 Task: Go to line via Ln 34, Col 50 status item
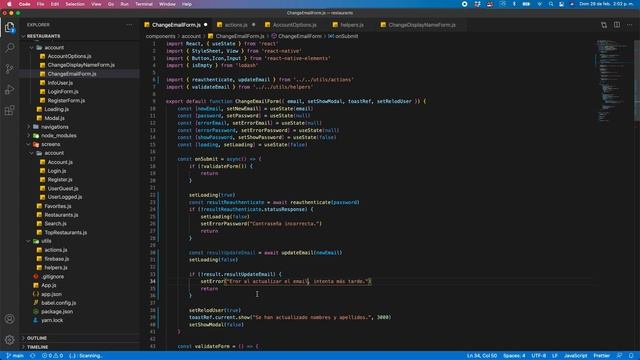[482, 356]
